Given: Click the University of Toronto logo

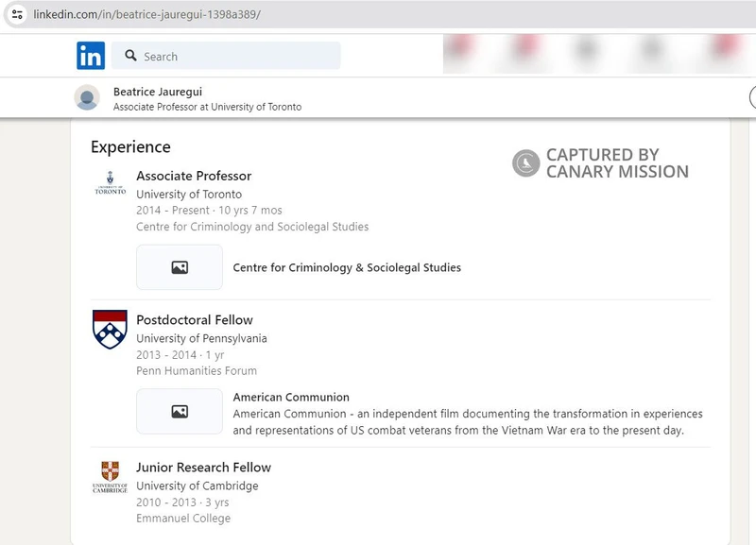Looking at the screenshot, I should click(110, 182).
